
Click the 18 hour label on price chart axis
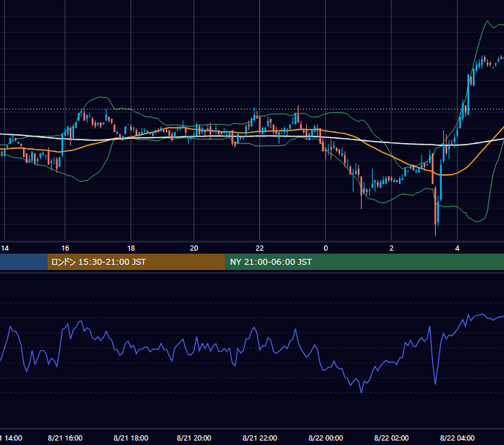[x=131, y=248]
